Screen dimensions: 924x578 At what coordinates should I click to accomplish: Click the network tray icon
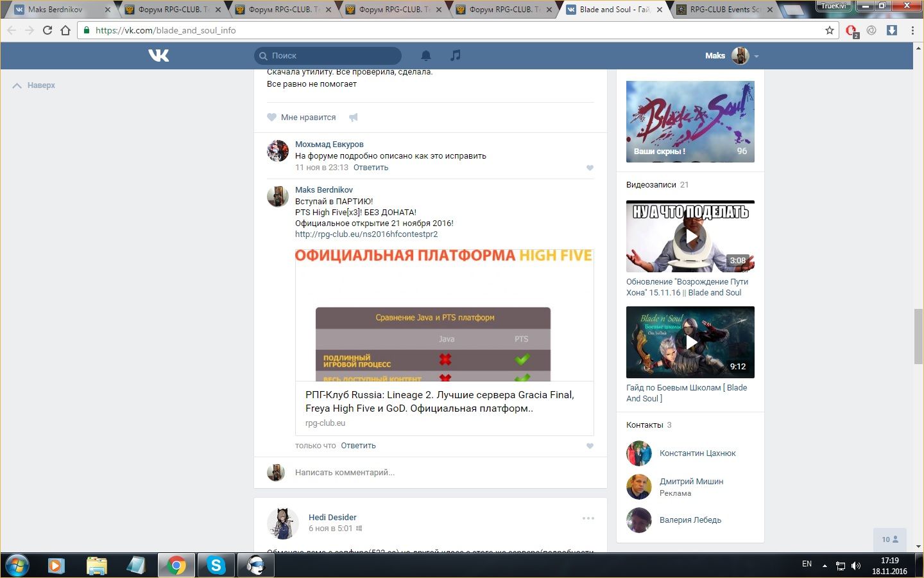pos(841,566)
